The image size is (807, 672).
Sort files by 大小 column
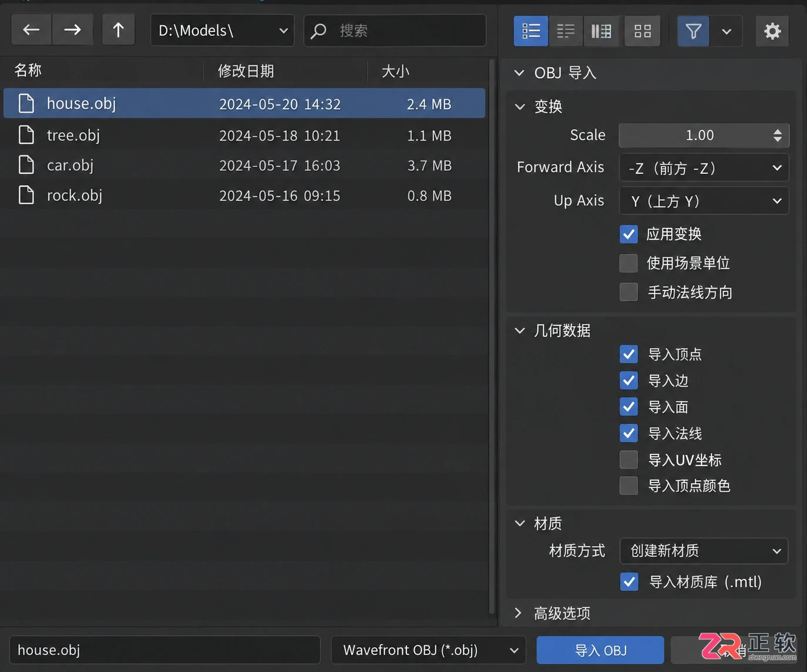395,71
